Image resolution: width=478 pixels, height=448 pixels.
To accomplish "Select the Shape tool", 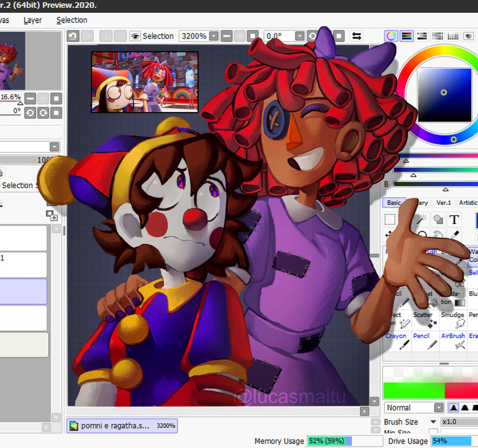I will [438, 220].
